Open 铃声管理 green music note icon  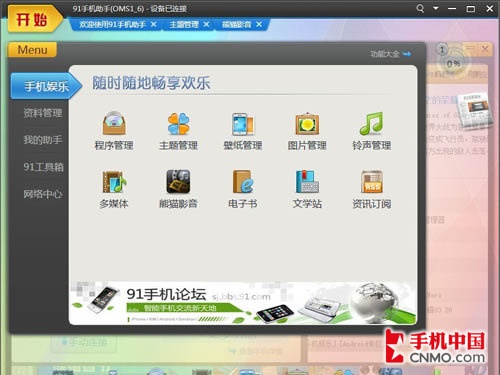[x=372, y=124]
